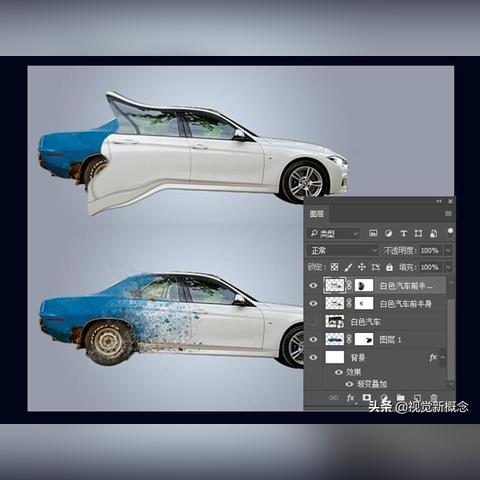480x480 pixels.
Task: Open layers panel hamburger menu
Action: coord(449,214)
